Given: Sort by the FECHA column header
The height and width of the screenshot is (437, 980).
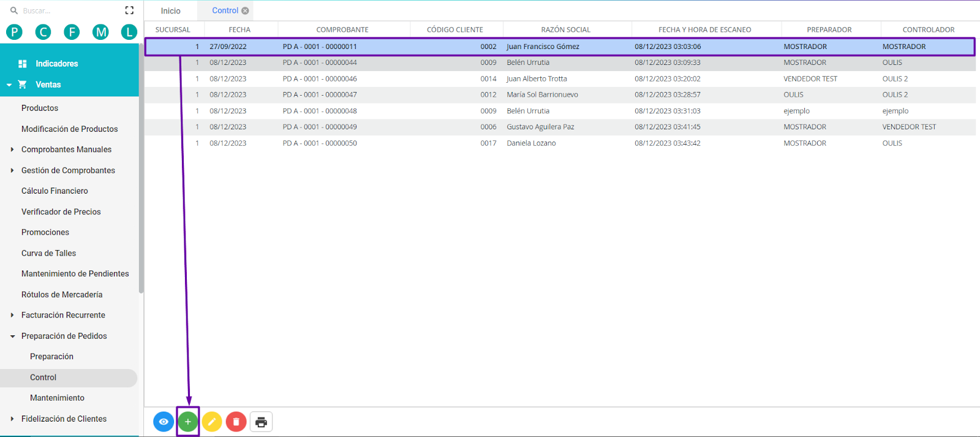Looking at the screenshot, I should pyautogui.click(x=239, y=29).
